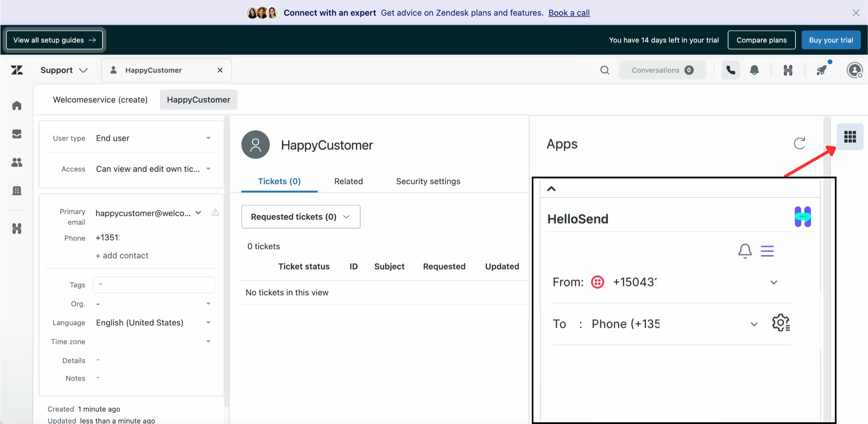The height and width of the screenshot is (424, 868).
Task: Open Requested tickets filter dropdown
Action: tap(301, 217)
